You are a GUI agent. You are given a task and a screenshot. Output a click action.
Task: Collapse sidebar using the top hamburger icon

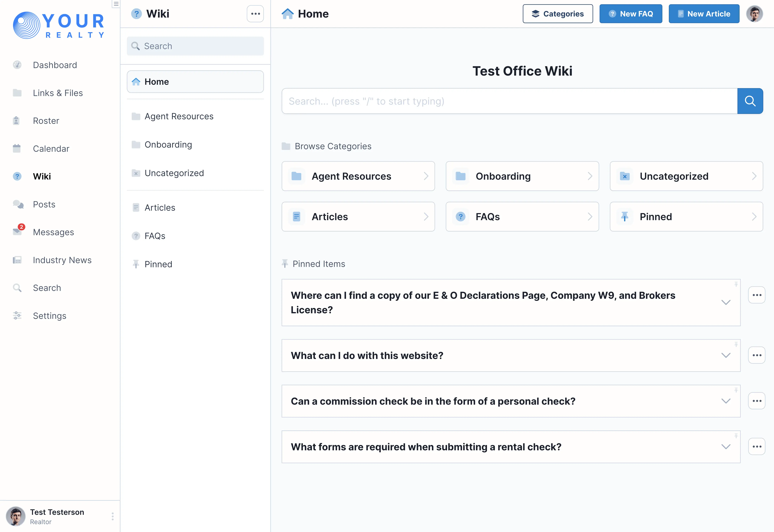[116, 4]
